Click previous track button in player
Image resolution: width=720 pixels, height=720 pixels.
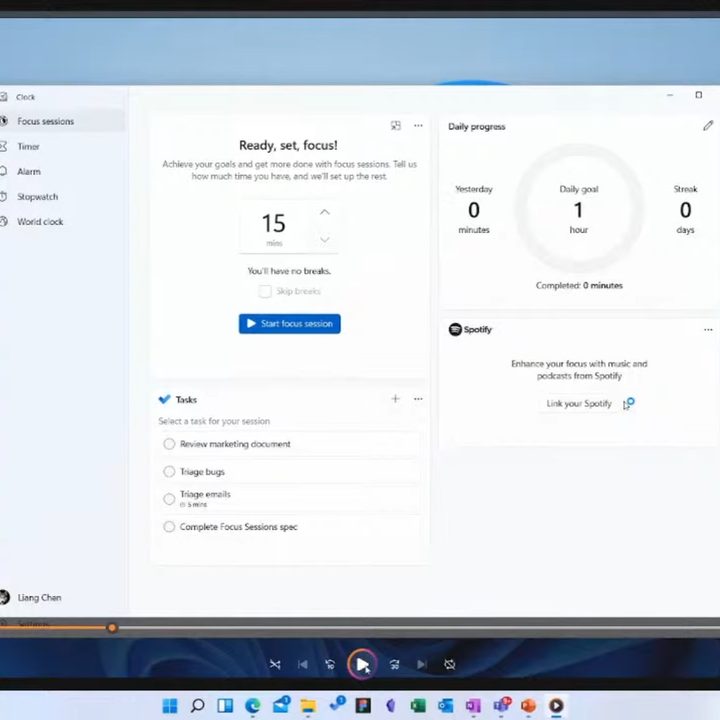tap(303, 664)
